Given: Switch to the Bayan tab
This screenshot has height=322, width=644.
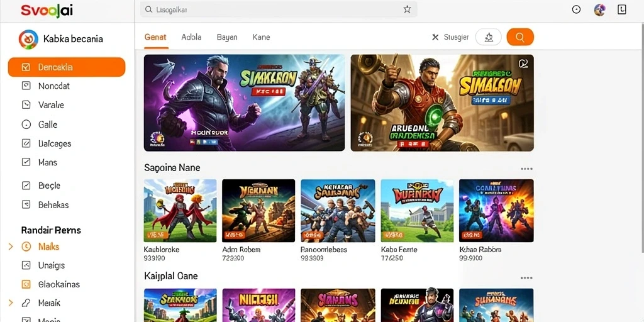Looking at the screenshot, I should (227, 37).
